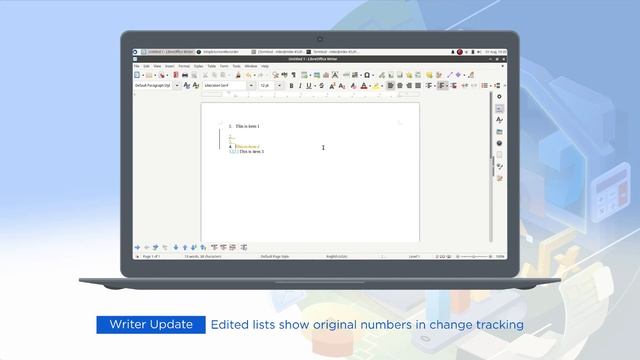Expand the underline style dropdown arrow
Screen dimensions: 640x360
pos(315,86)
